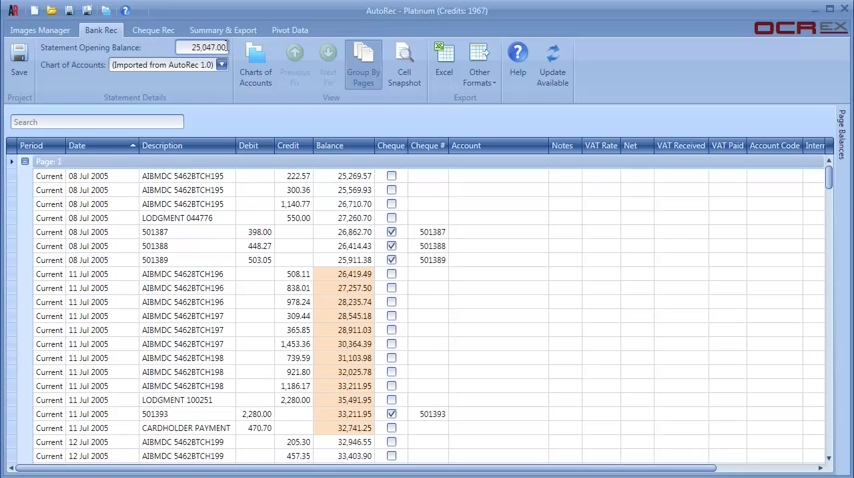Click the vertical scrollbar thumb

829,177
